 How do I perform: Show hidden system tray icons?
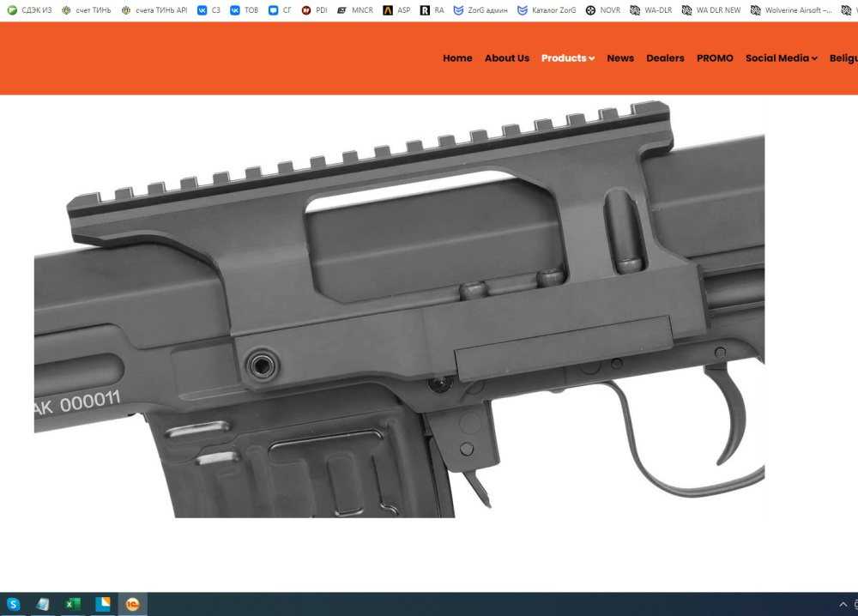pyautogui.click(x=843, y=604)
